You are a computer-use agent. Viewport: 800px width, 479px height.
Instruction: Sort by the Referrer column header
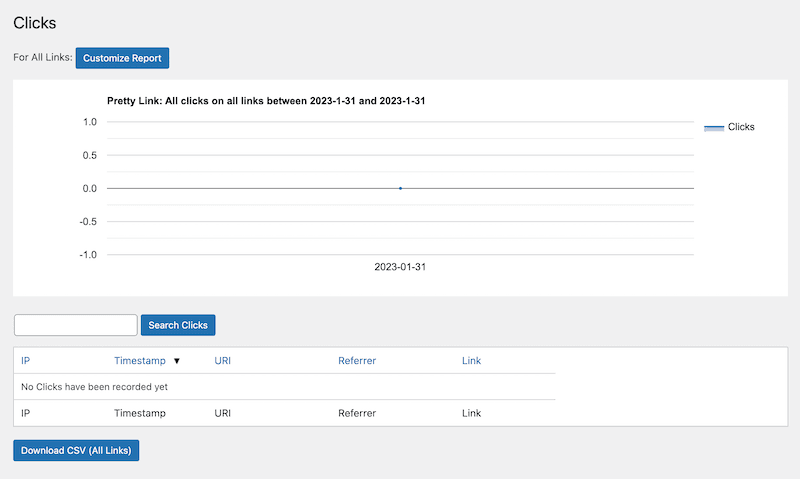click(357, 361)
